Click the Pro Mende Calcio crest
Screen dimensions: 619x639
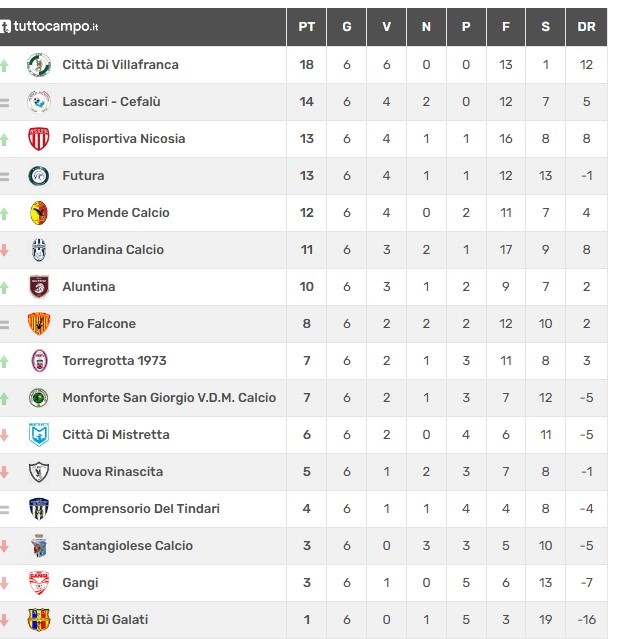coord(39,213)
